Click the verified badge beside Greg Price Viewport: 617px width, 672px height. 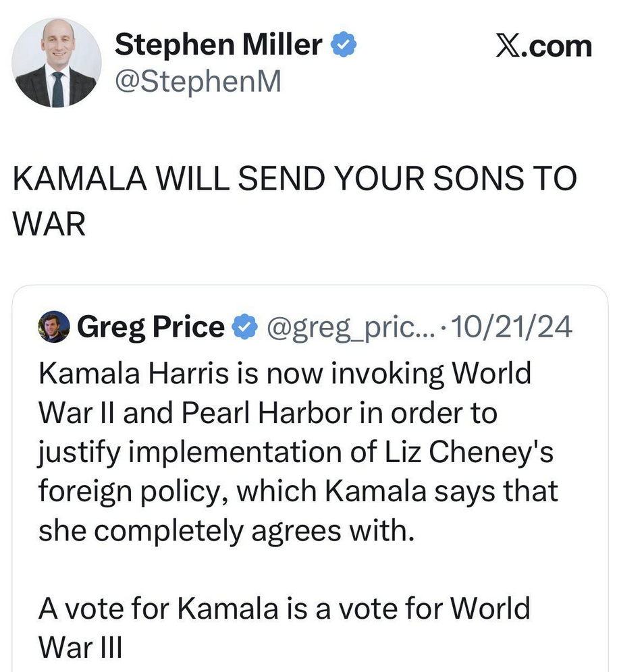[x=243, y=328]
